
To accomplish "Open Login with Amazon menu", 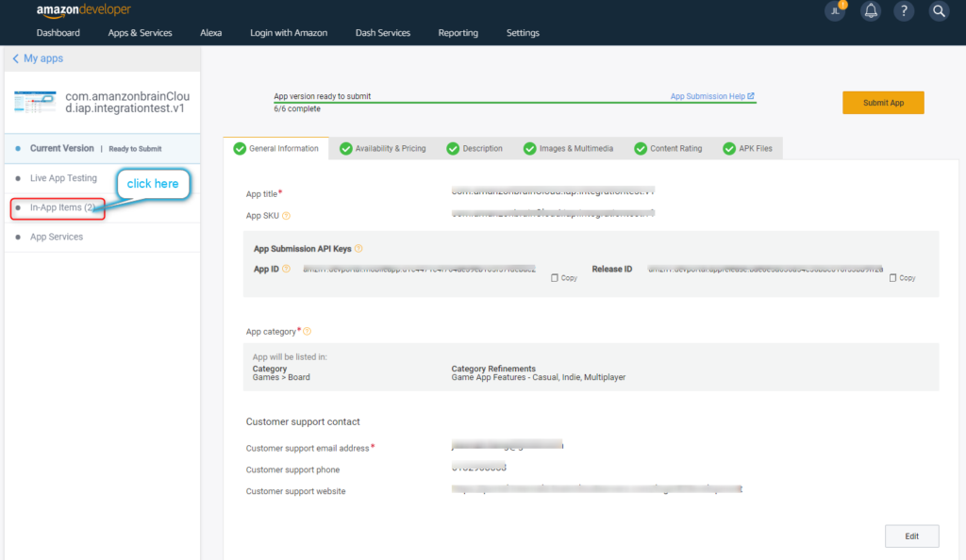I will click(x=289, y=33).
